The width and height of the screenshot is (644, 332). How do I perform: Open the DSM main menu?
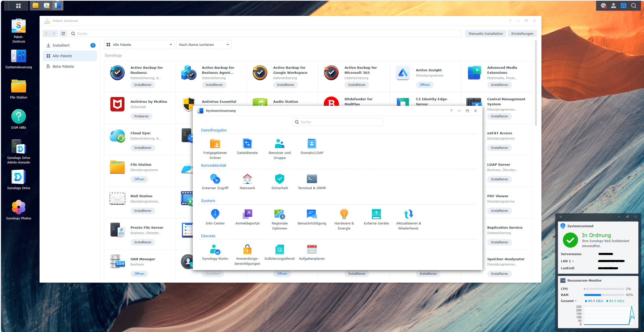click(18, 6)
